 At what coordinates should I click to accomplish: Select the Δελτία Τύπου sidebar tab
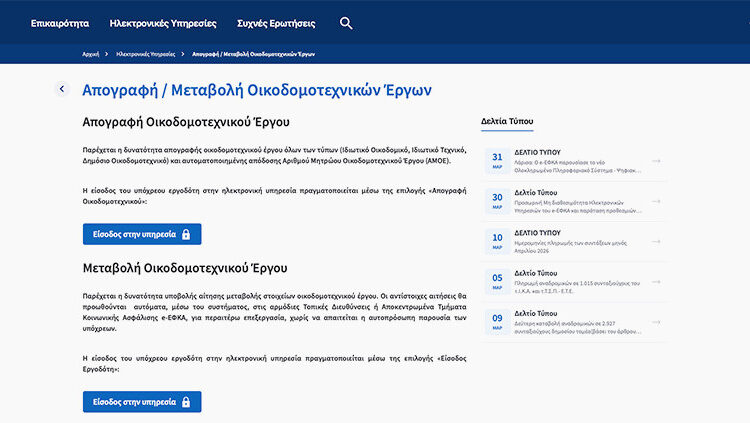[507, 120]
